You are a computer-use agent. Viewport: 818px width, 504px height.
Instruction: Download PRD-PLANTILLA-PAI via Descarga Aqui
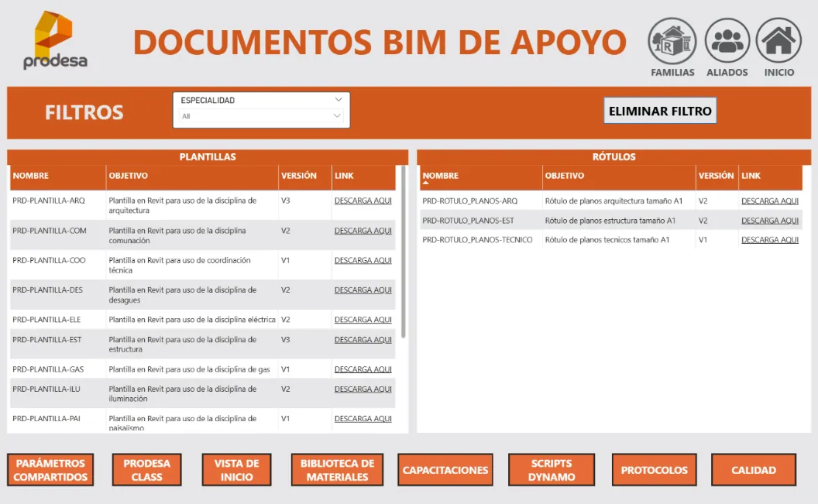tap(363, 419)
